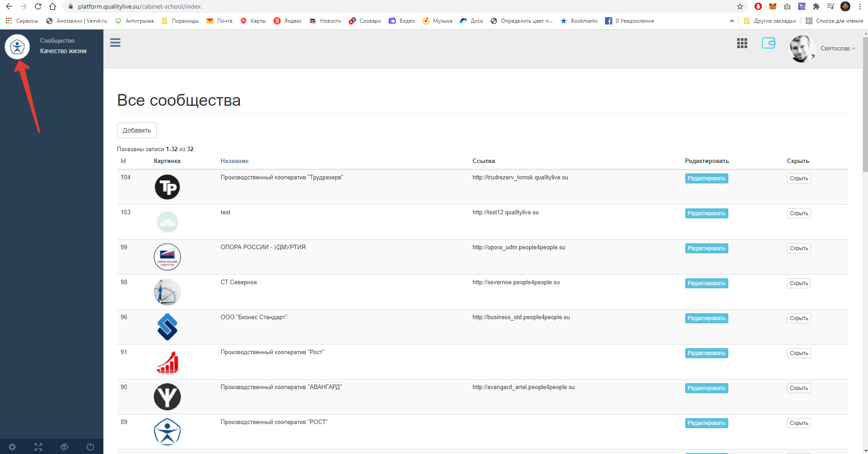This screenshot has width=868, height=454.
Task: Hide the test community row
Action: [799, 213]
